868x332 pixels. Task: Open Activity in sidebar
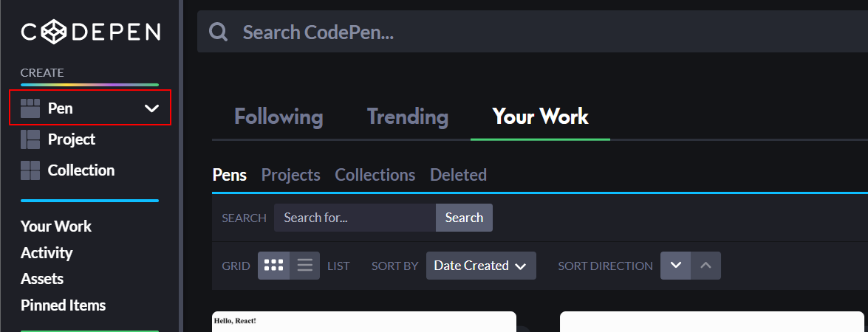click(47, 253)
